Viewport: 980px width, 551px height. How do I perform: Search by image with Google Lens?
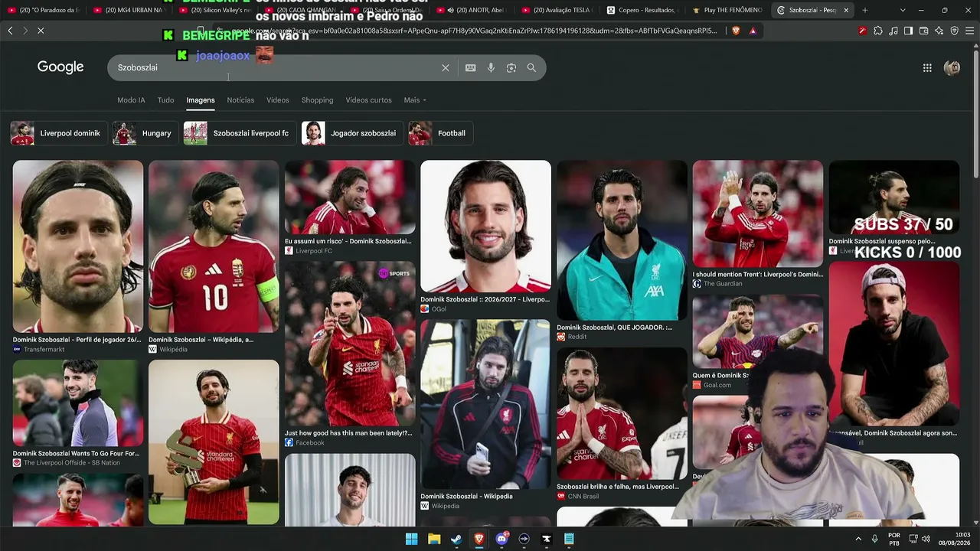[x=511, y=68]
